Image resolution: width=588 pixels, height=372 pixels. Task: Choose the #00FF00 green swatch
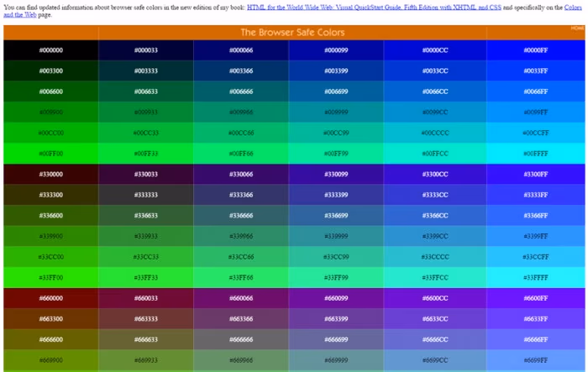[x=51, y=154]
